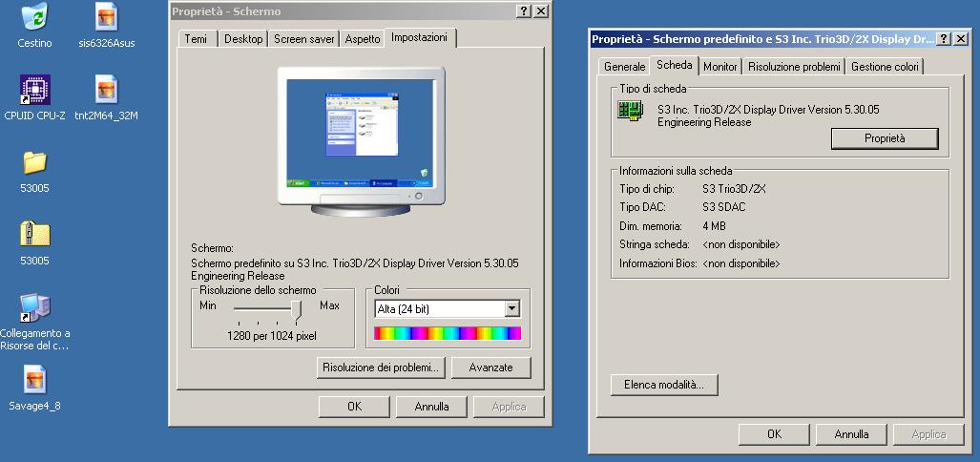Switch to the Temi tab
Image resolution: width=980 pixels, height=462 pixels.
[196, 39]
